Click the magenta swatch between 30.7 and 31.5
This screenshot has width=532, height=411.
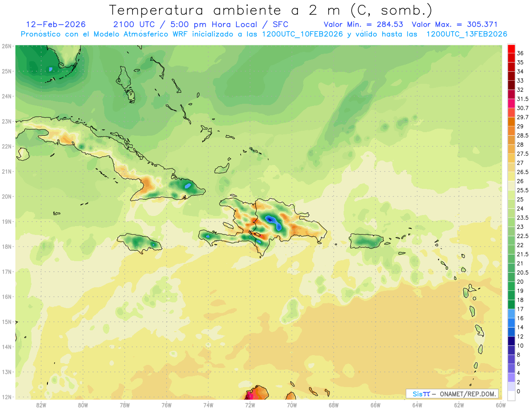coord(511,103)
